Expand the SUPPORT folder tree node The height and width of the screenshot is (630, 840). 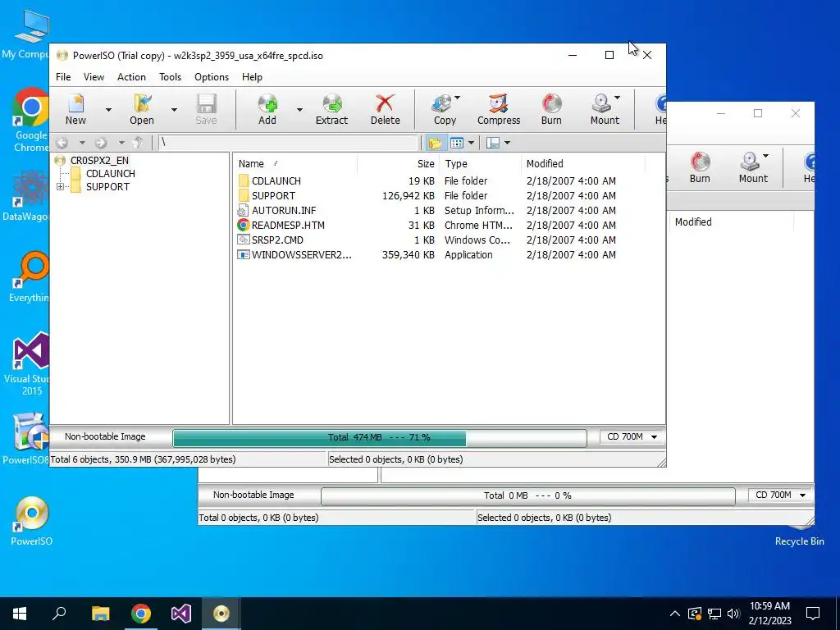tap(60, 186)
